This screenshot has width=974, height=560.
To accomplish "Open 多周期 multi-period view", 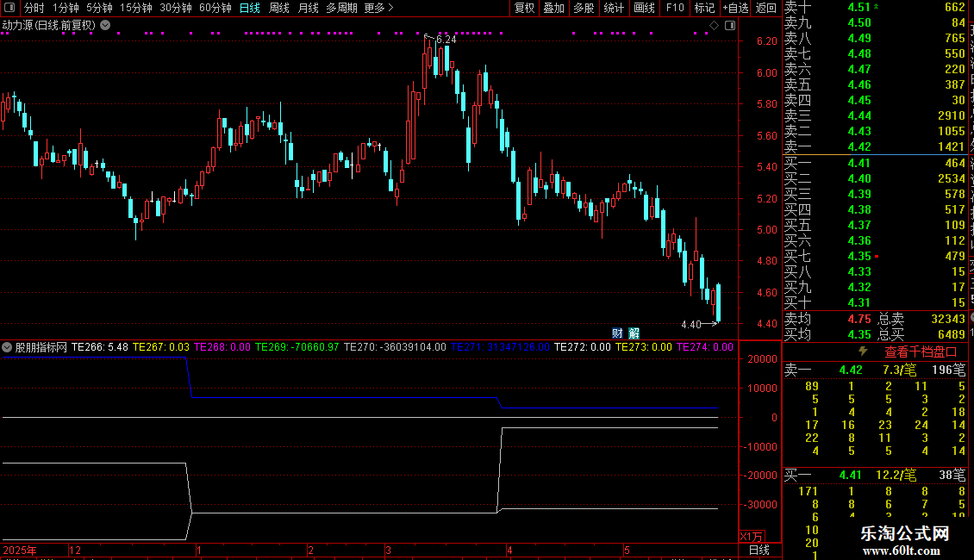I will [341, 8].
